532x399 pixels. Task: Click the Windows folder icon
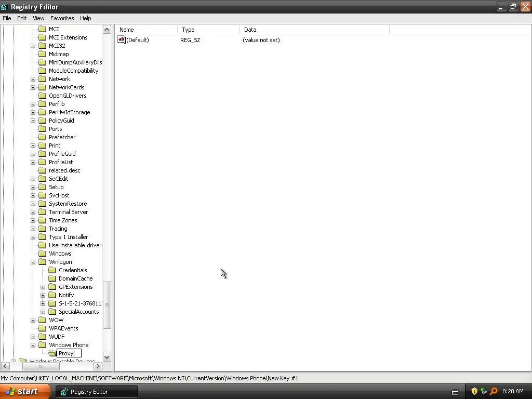coord(43,254)
